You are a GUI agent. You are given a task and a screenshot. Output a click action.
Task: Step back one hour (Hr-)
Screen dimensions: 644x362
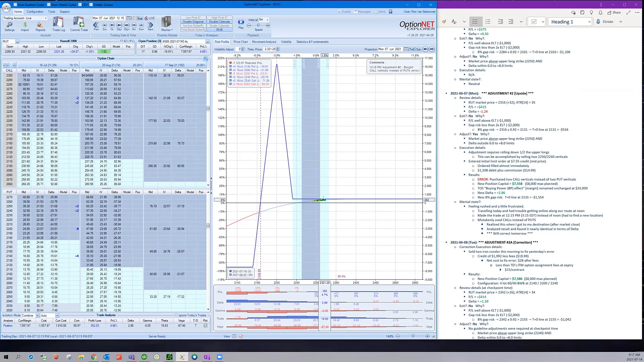112,25
